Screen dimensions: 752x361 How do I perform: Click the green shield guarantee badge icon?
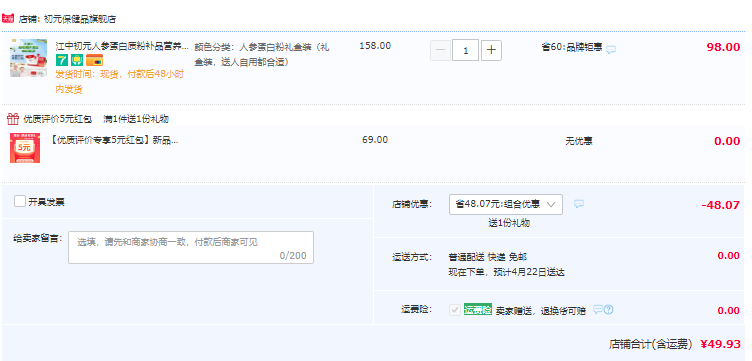(x=77, y=60)
